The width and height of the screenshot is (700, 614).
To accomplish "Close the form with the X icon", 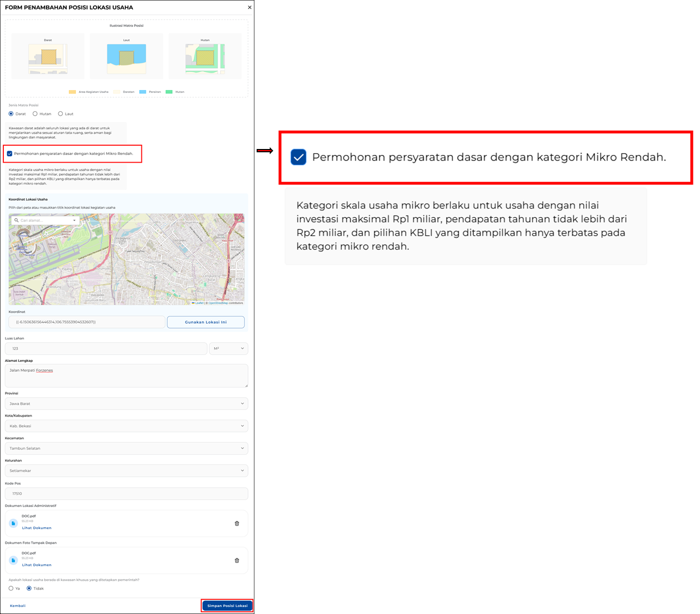I will (x=250, y=8).
